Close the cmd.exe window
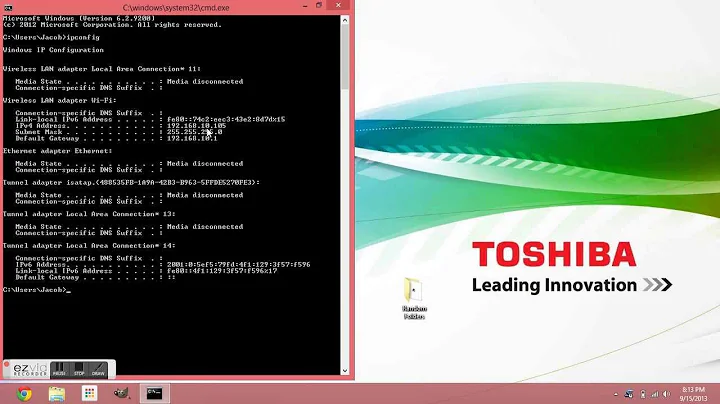The height and width of the screenshot is (404, 720). click(x=338, y=6)
